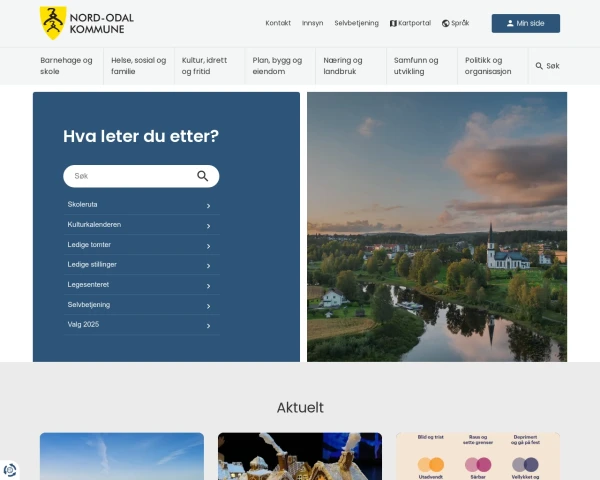The width and height of the screenshot is (600, 480).
Task: Open the colored circles news card
Action: [x=478, y=456]
